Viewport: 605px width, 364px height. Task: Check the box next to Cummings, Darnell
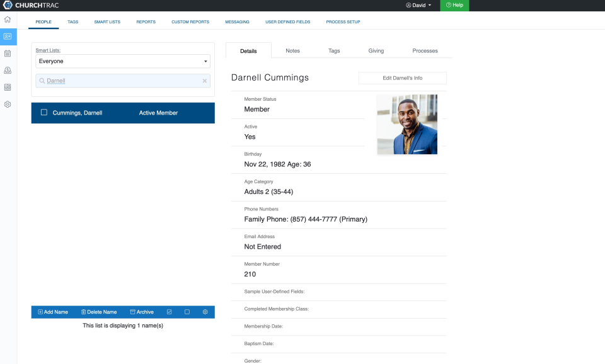[43, 112]
